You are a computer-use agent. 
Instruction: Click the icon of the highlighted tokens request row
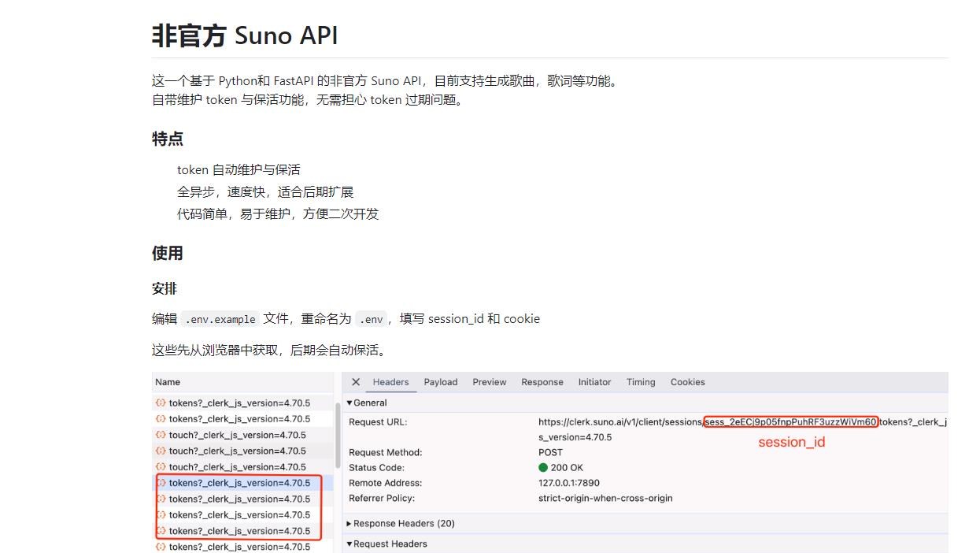coord(161,483)
